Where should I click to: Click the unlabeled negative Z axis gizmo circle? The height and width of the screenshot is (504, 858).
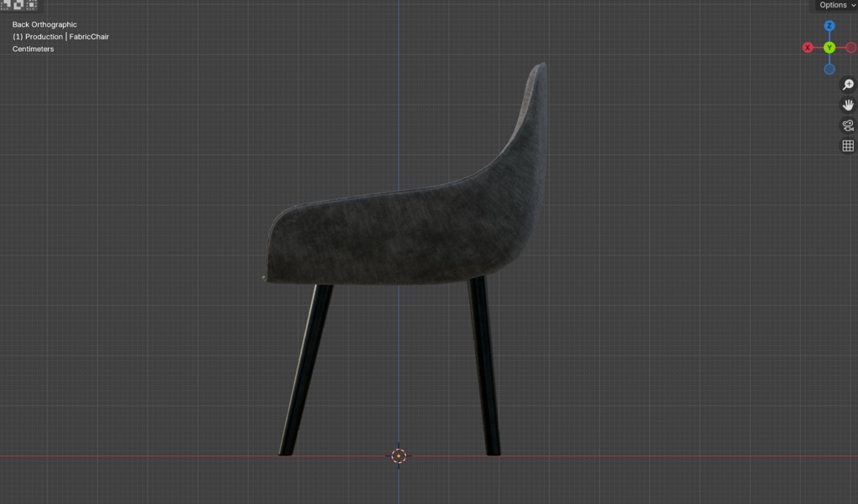[829, 69]
